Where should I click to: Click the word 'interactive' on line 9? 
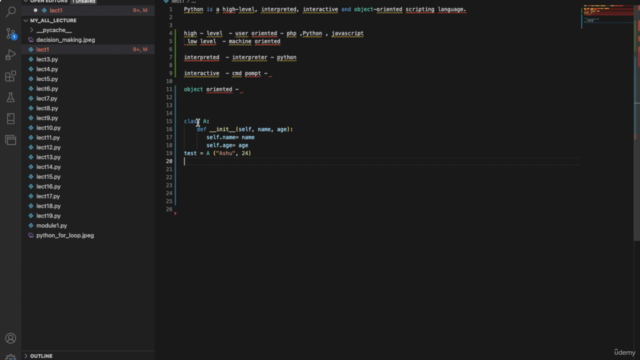[202, 73]
